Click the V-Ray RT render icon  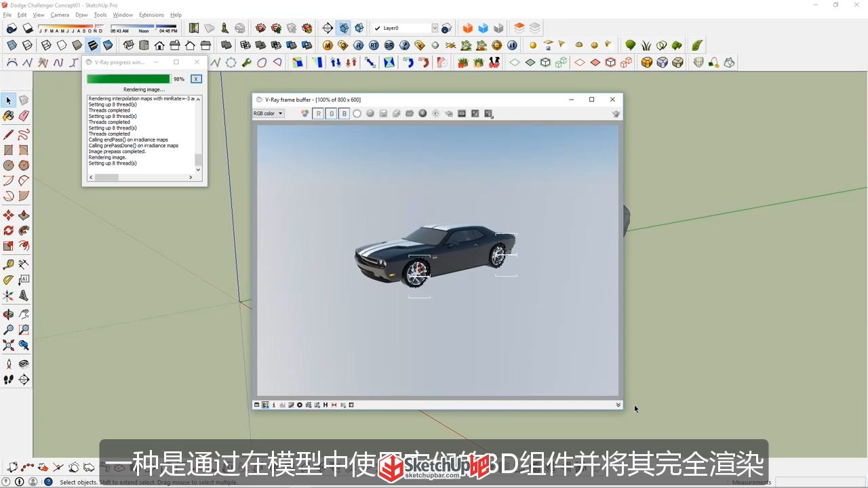374,45
